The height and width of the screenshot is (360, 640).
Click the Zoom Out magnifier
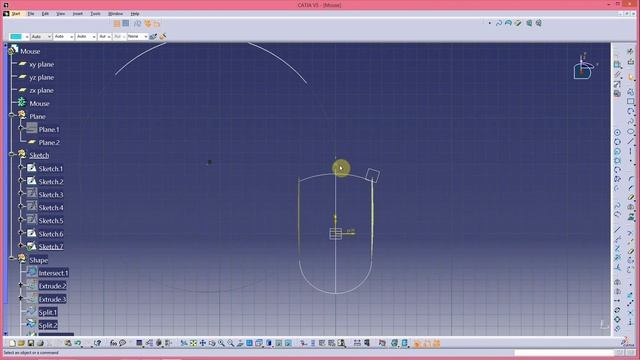231,343
